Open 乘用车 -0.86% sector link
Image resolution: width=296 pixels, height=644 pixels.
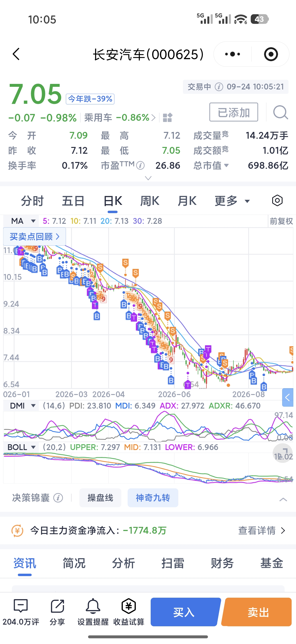pyautogui.click(x=120, y=118)
